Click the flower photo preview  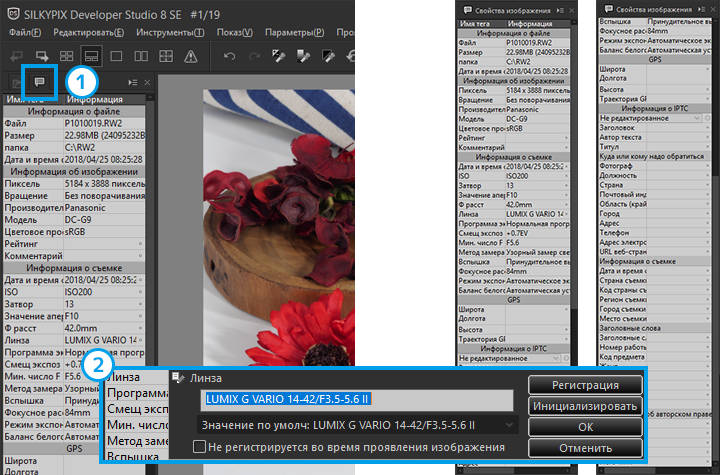click(279, 227)
